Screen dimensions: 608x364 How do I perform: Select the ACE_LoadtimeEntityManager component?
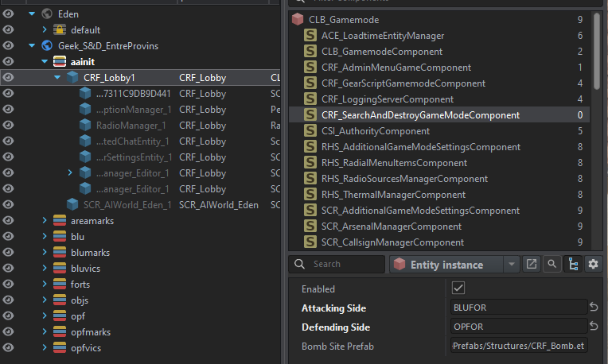coord(383,36)
